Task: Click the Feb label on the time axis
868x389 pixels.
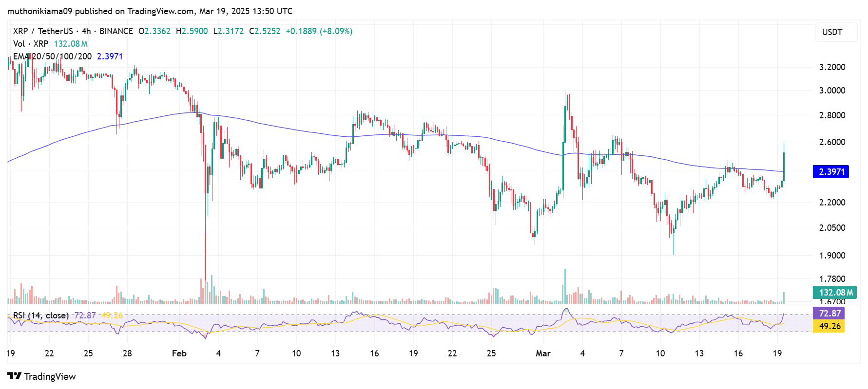Action: (179, 353)
